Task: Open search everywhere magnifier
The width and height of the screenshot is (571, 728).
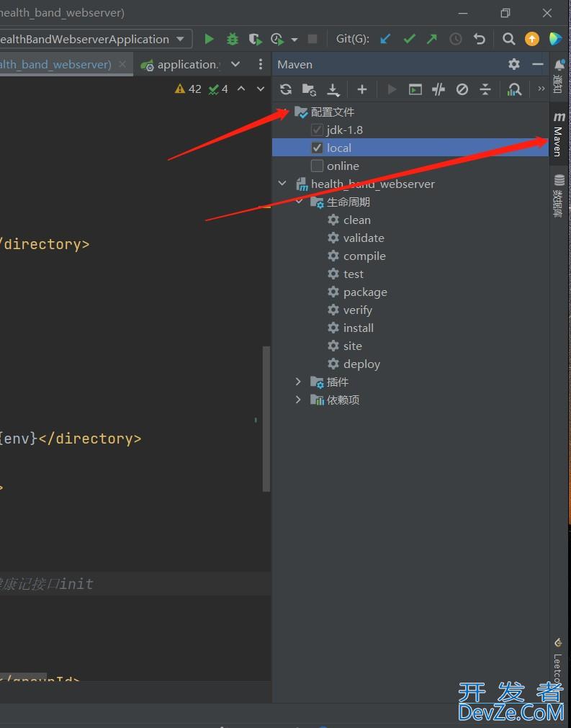Action: point(508,39)
